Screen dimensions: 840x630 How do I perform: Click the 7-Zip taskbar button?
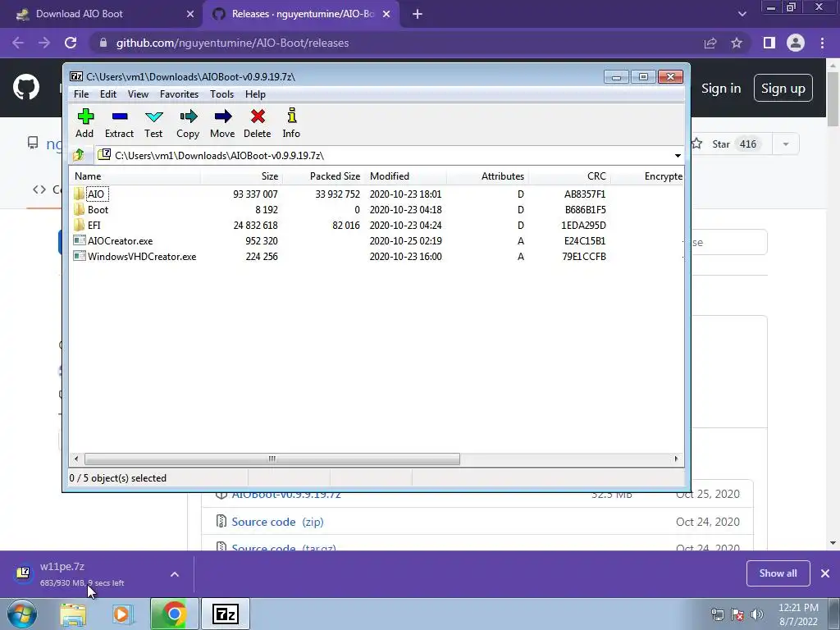click(225, 614)
